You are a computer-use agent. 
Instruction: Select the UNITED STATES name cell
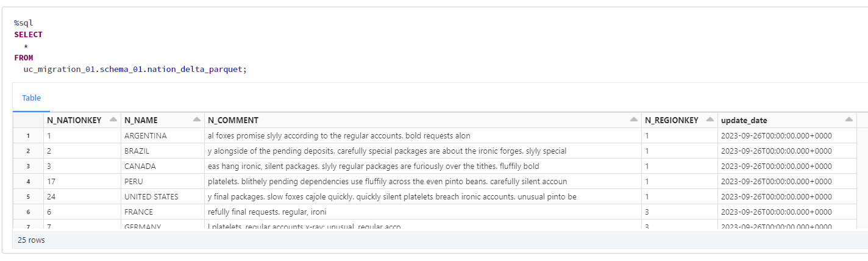(x=151, y=196)
